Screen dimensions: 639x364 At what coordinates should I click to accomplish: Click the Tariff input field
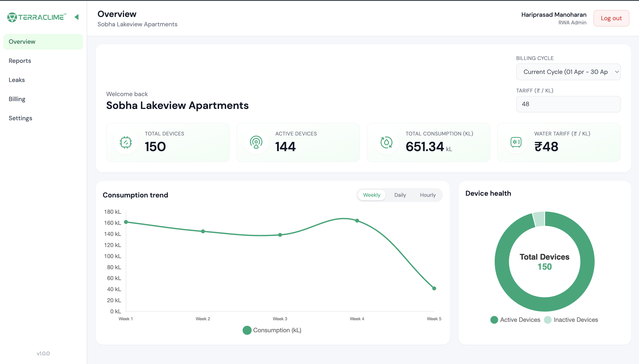coord(568,104)
